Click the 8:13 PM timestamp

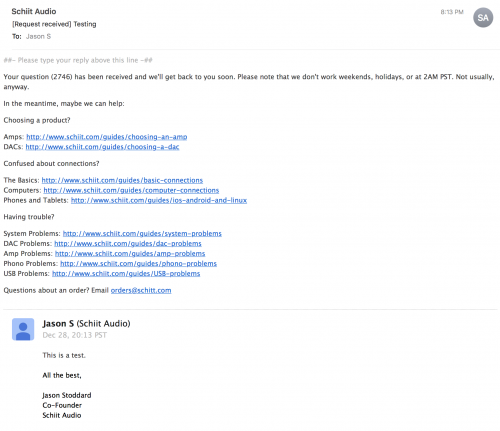[x=452, y=12]
